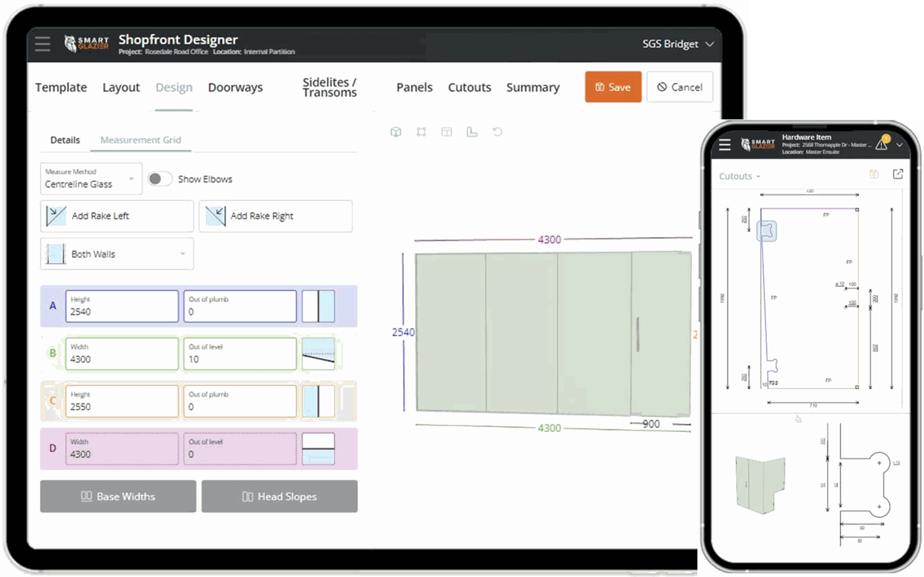Open the SGS Bridget user dropdown
This screenshot has height=577, width=924.
tap(677, 44)
